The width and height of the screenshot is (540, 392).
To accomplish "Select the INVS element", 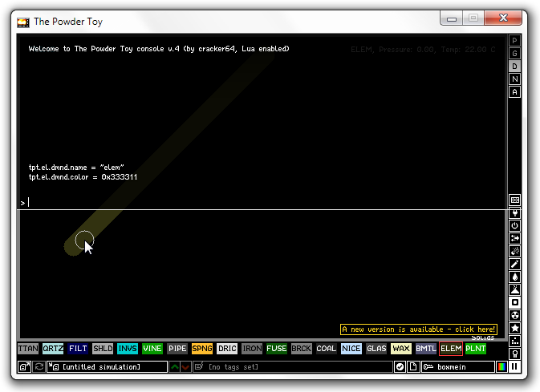I will 128,349.
